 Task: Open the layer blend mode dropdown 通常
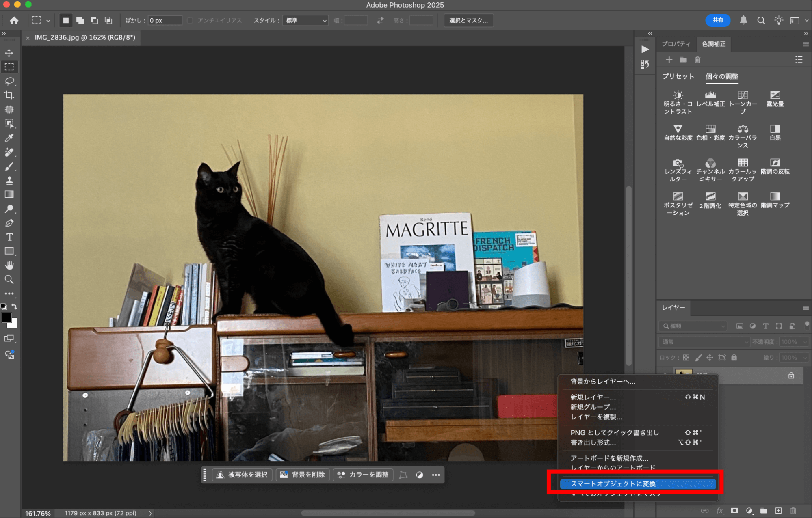[x=704, y=342]
